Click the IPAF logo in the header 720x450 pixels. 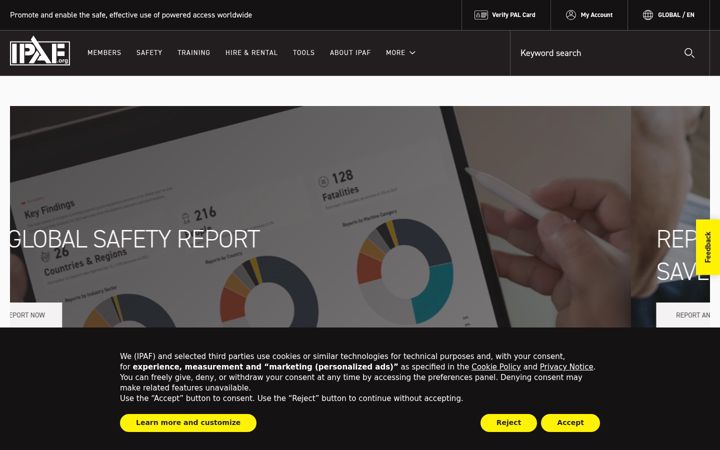click(40, 51)
